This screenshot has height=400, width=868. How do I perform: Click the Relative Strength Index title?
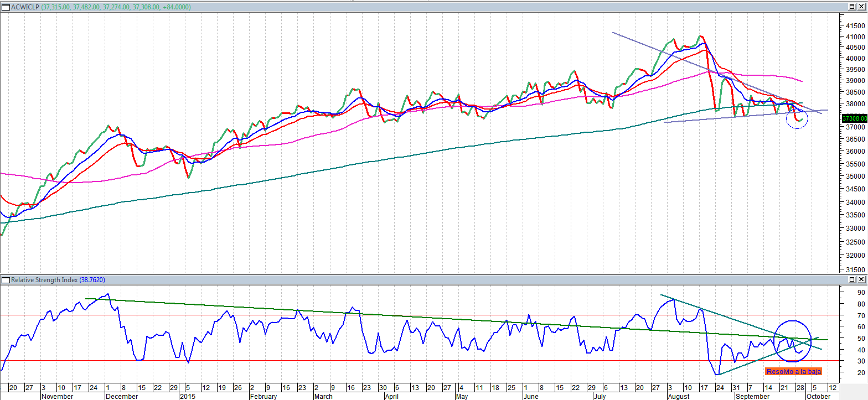click(x=44, y=280)
